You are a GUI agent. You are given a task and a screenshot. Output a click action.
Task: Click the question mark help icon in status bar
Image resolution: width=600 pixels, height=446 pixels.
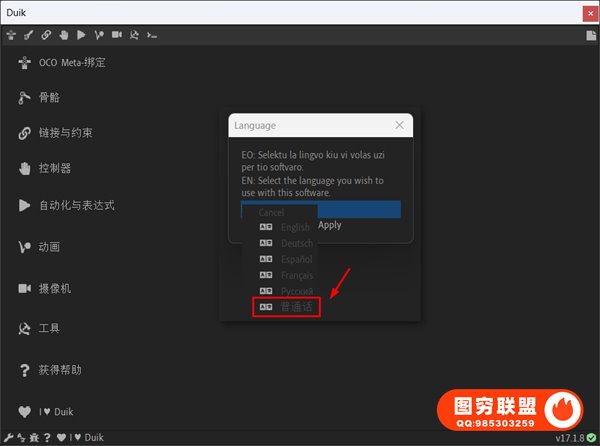(46, 438)
